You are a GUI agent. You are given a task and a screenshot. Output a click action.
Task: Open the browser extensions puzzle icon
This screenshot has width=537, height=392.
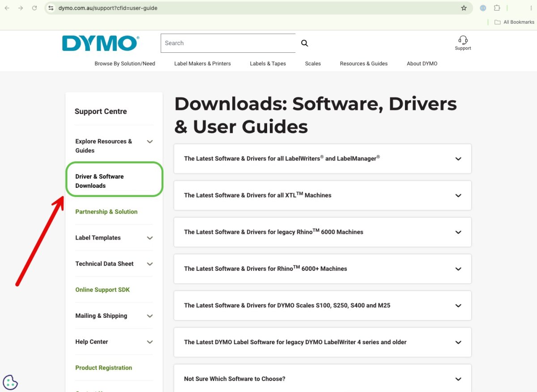(x=497, y=8)
